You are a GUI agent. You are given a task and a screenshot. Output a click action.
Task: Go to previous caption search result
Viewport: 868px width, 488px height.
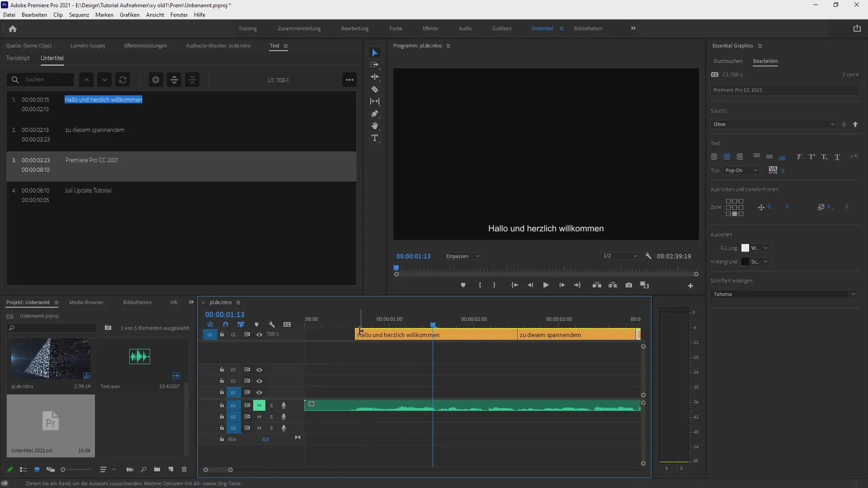pyautogui.click(x=86, y=80)
